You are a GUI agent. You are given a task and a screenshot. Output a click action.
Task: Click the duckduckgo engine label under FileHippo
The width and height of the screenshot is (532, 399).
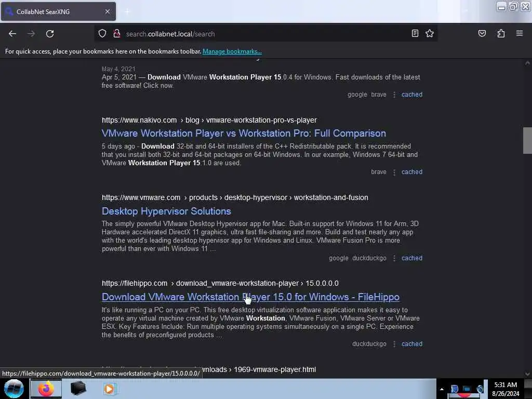[369, 344]
